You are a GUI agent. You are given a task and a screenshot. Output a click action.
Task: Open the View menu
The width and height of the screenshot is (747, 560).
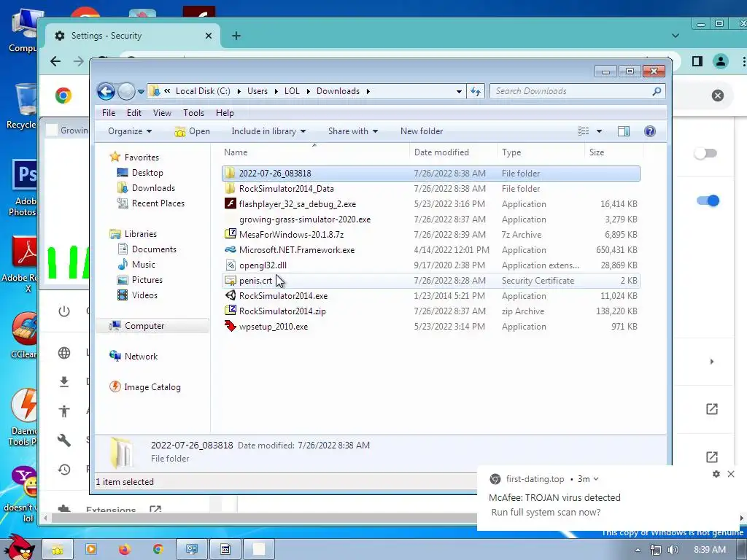pyautogui.click(x=162, y=113)
